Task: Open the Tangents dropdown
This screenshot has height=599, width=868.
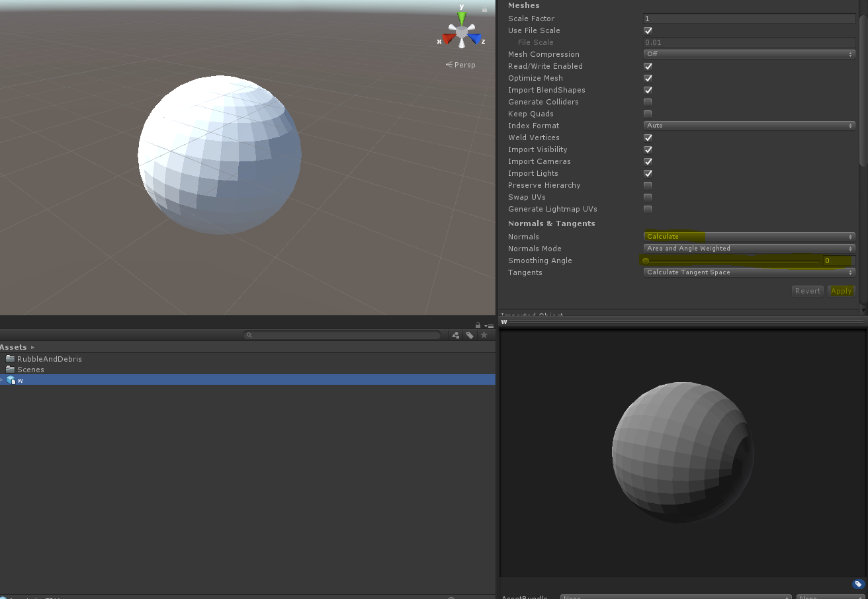Action: [x=749, y=272]
